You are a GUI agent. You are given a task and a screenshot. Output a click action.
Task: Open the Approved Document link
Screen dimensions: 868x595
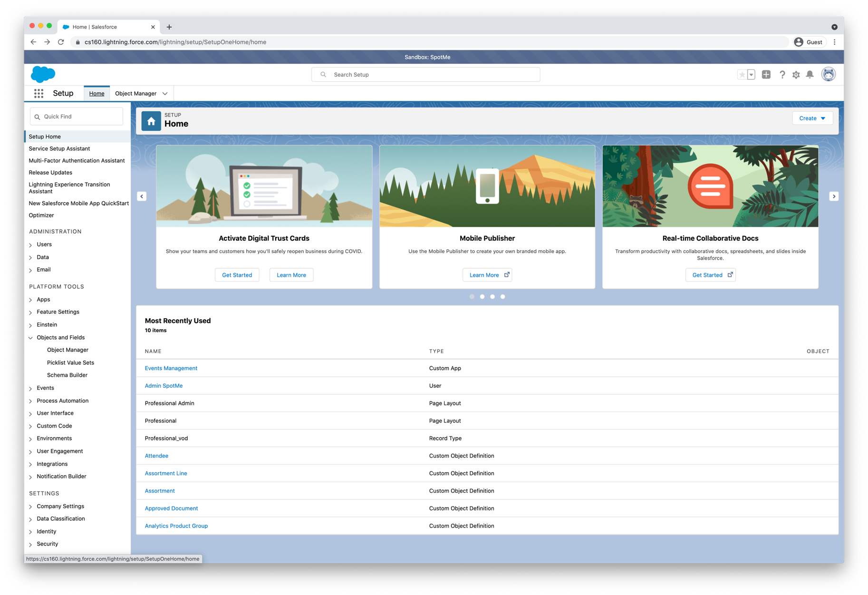(x=171, y=508)
